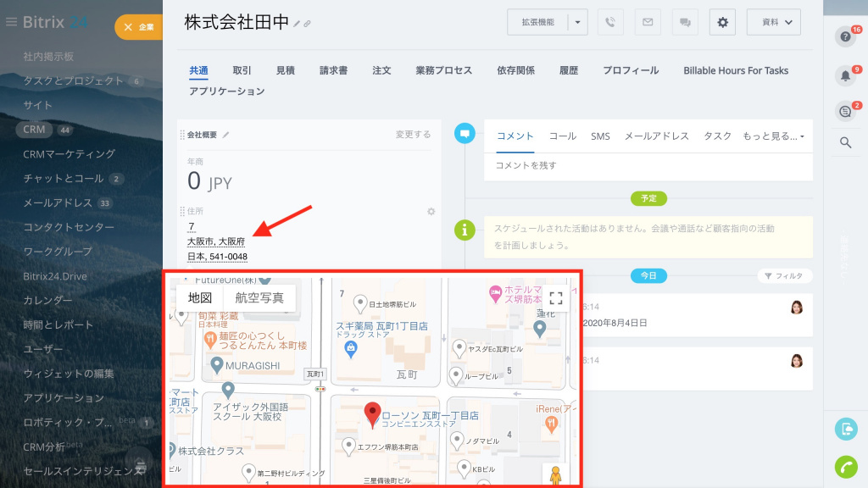Switch map to 地図 view

click(x=200, y=297)
